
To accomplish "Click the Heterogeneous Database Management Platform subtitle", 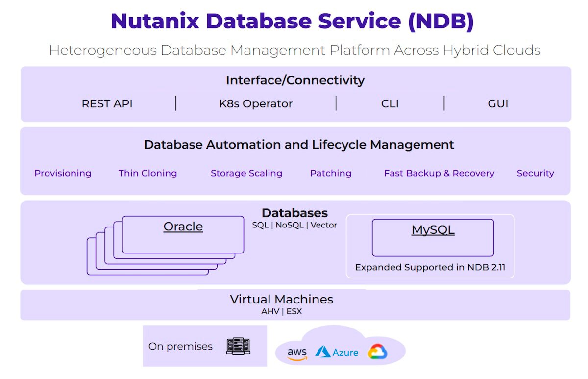I will pos(295,50).
